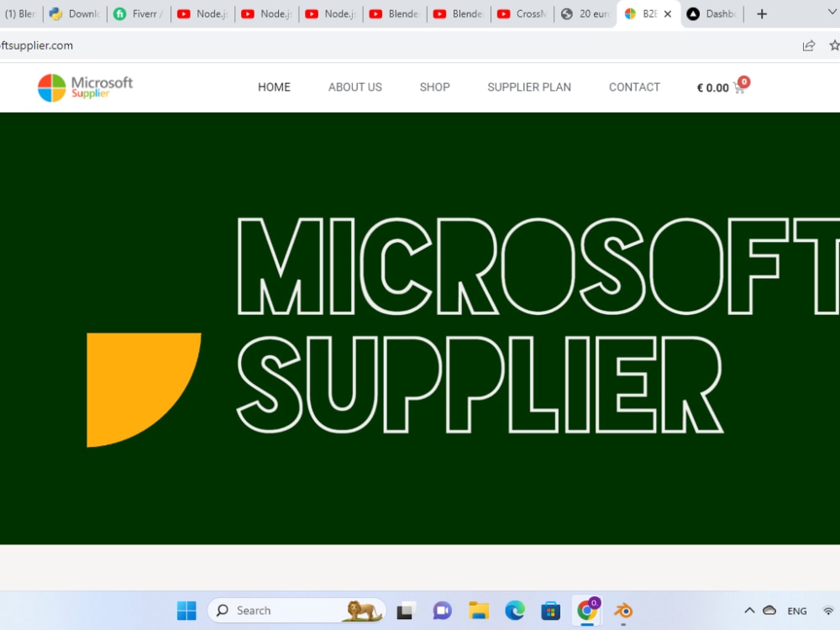Open Microsoft Store from the taskbar
This screenshot has width=840, height=630.
coord(551,610)
